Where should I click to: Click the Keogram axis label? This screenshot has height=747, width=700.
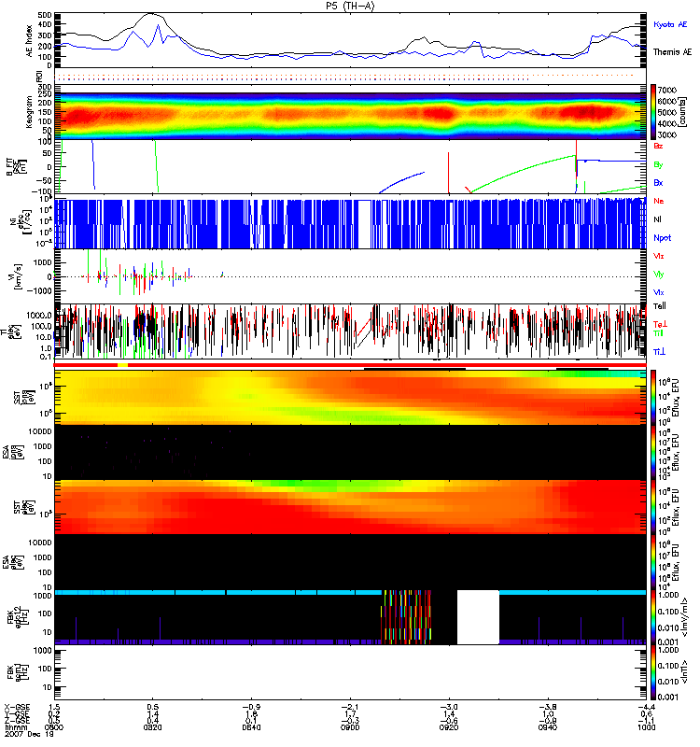(x=30, y=112)
